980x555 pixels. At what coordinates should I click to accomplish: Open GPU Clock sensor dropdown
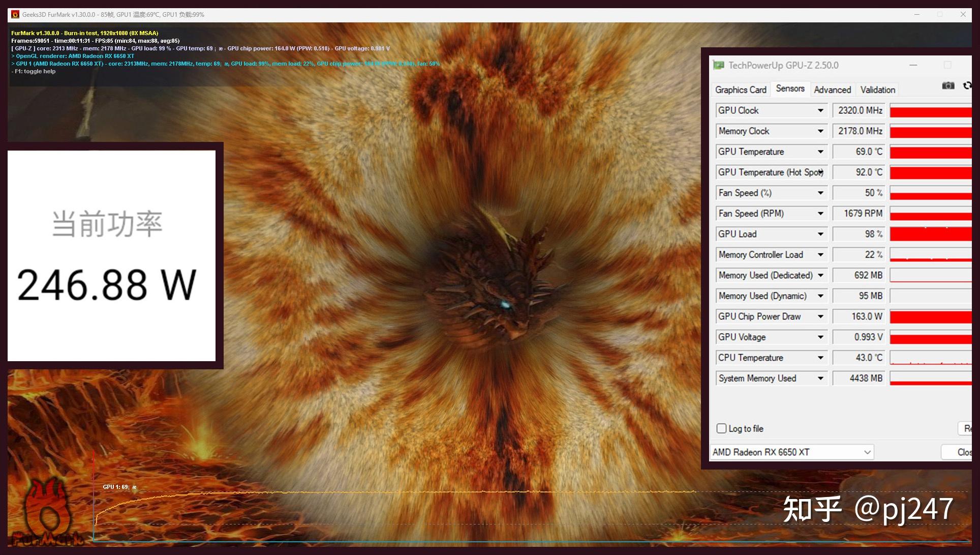click(x=820, y=110)
